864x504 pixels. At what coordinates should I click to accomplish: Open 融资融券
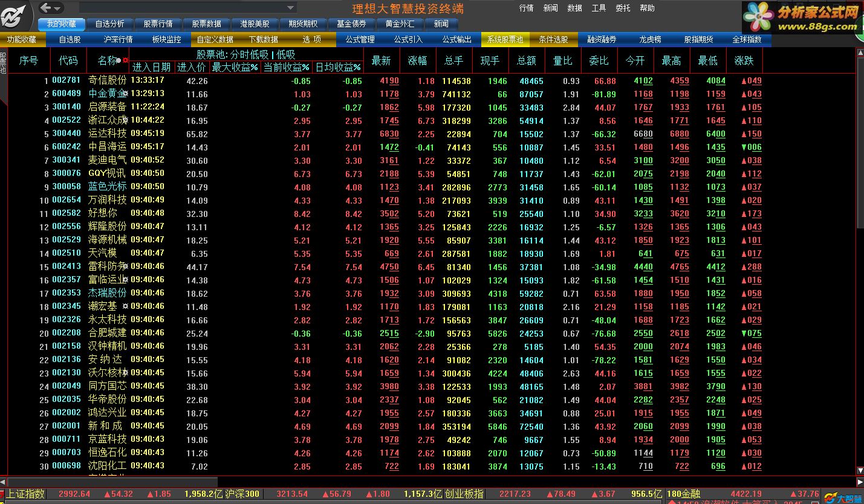602,39
